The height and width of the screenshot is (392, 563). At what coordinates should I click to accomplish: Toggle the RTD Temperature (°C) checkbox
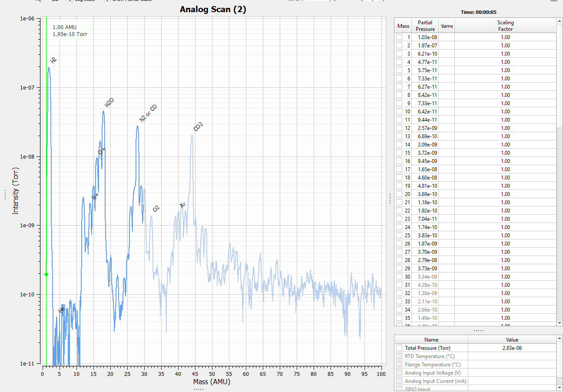399,356
